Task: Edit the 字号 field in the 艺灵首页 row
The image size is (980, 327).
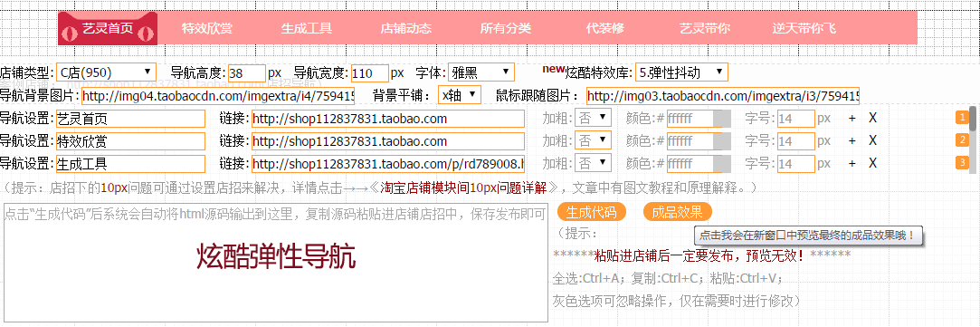Action: (x=796, y=119)
